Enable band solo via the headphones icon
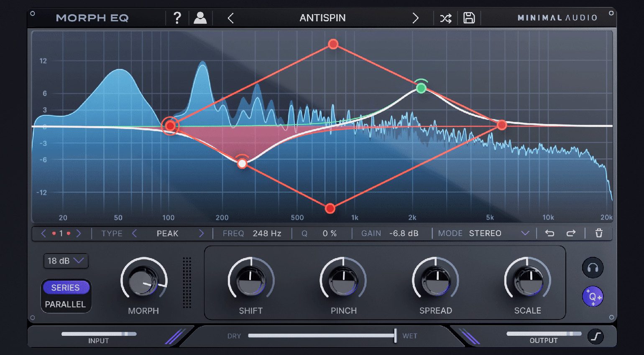 click(x=593, y=267)
